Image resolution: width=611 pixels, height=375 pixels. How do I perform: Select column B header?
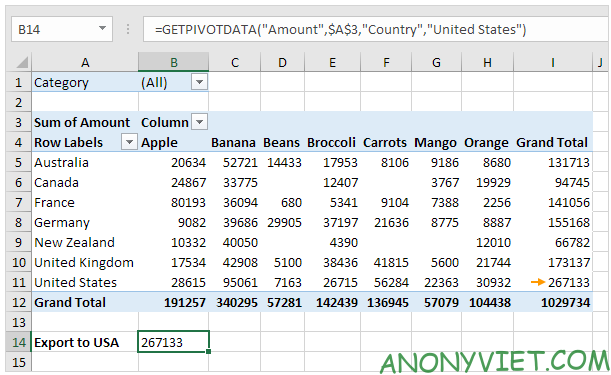click(173, 62)
